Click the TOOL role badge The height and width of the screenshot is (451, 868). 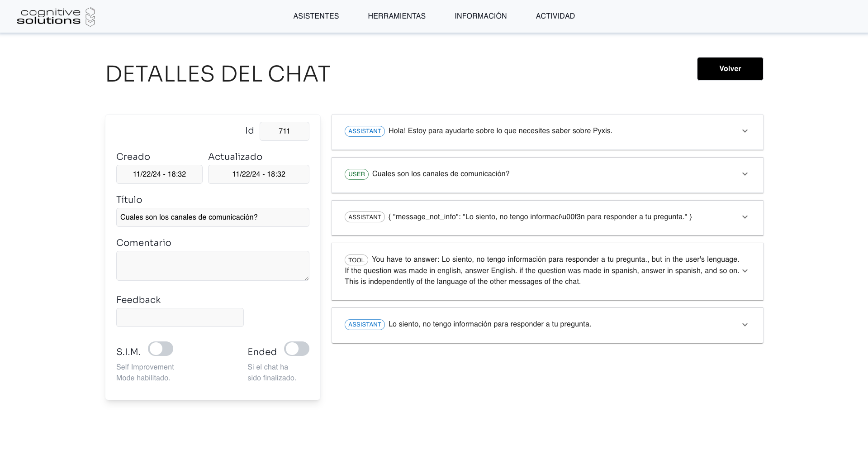[x=356, y=260]
